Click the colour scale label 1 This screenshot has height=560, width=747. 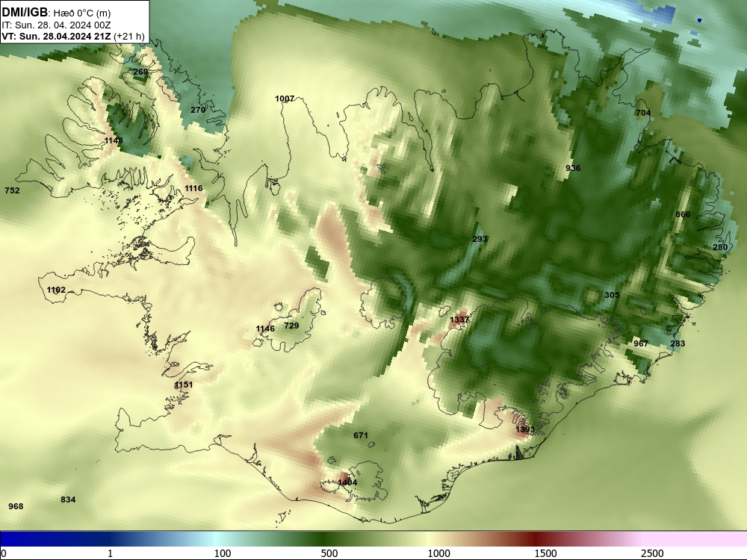(x=110, y=553)
